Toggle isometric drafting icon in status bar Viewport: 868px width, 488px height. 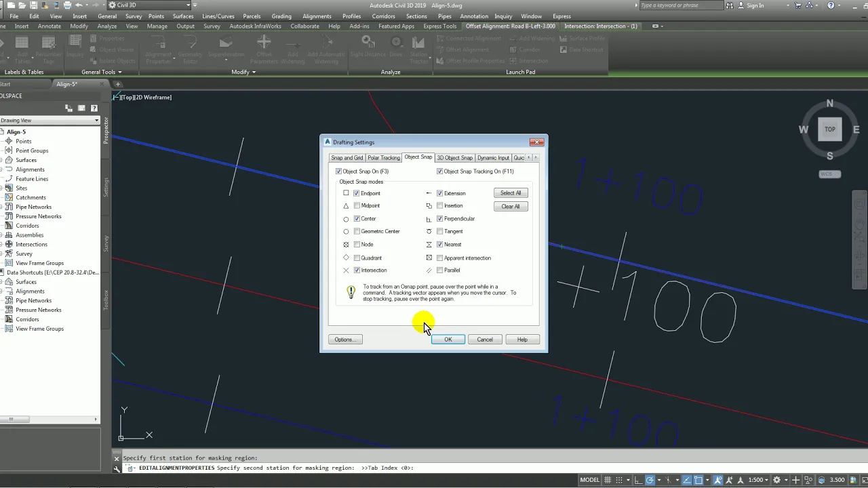point(669,480)
